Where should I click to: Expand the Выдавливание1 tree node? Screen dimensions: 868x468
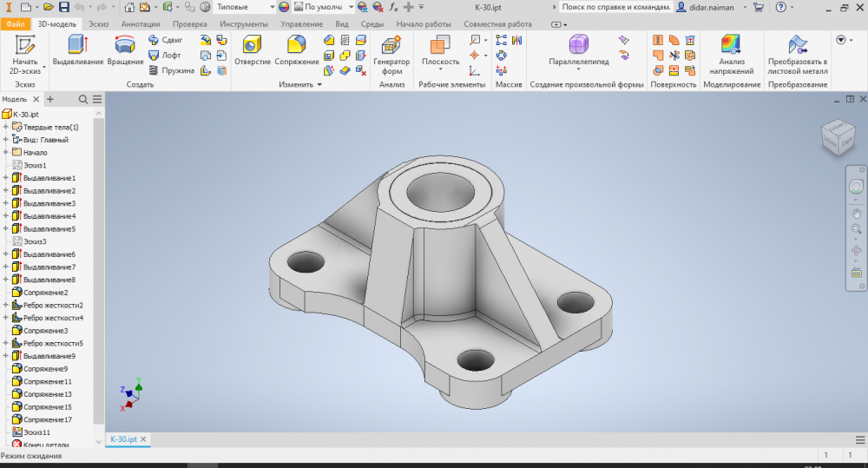tap(6, 178)
